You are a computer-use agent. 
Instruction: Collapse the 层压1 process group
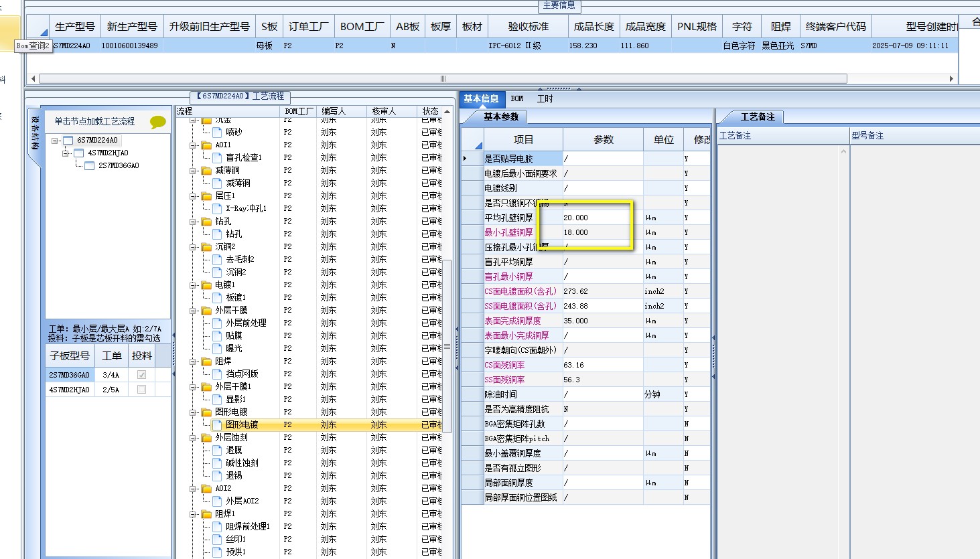point(194,196)
